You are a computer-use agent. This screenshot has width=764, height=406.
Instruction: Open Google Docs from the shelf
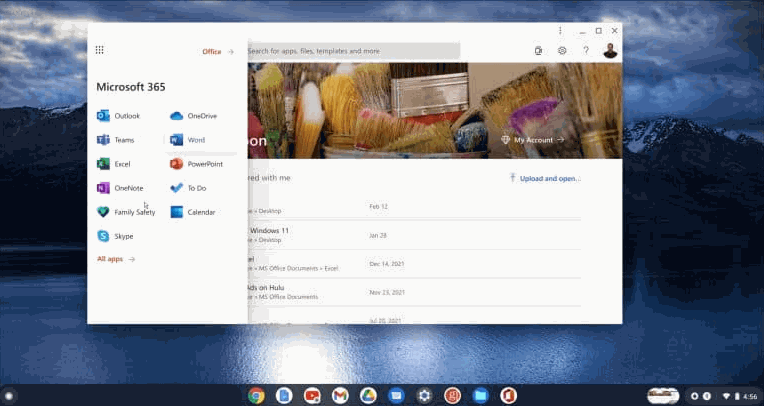[284, 396]
